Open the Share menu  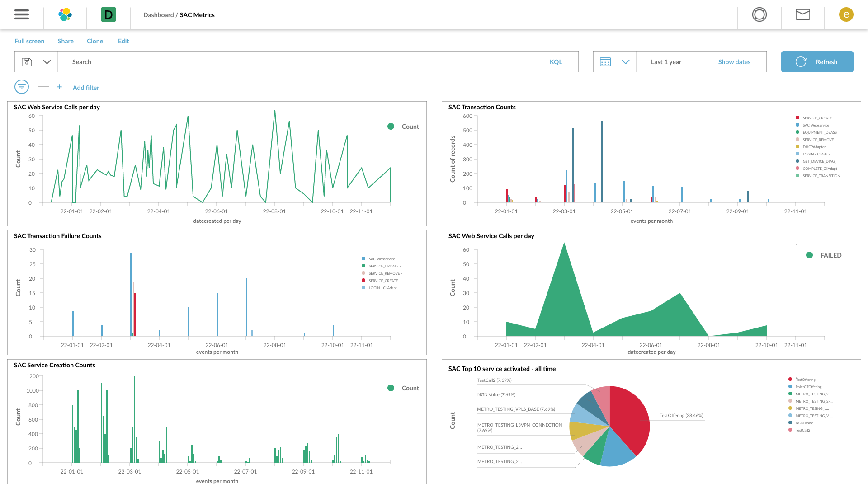point(66,41)
